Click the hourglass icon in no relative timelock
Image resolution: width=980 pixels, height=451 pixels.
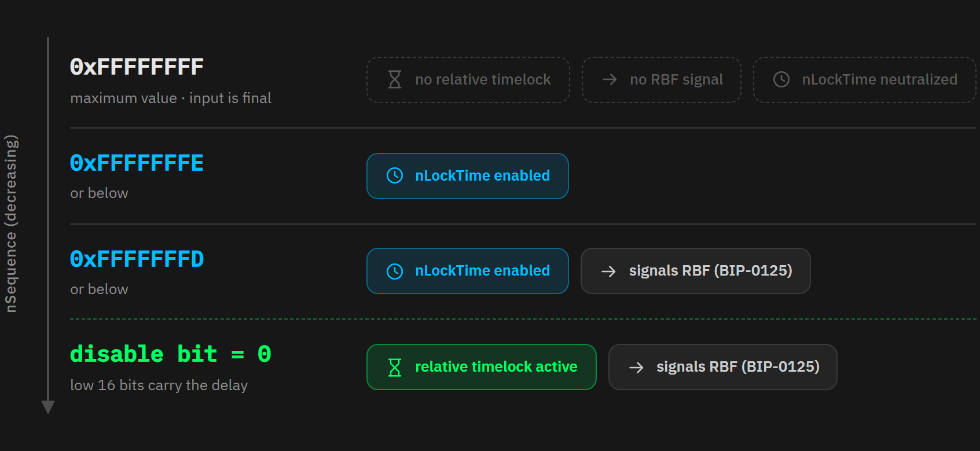(x=395, y=79)
